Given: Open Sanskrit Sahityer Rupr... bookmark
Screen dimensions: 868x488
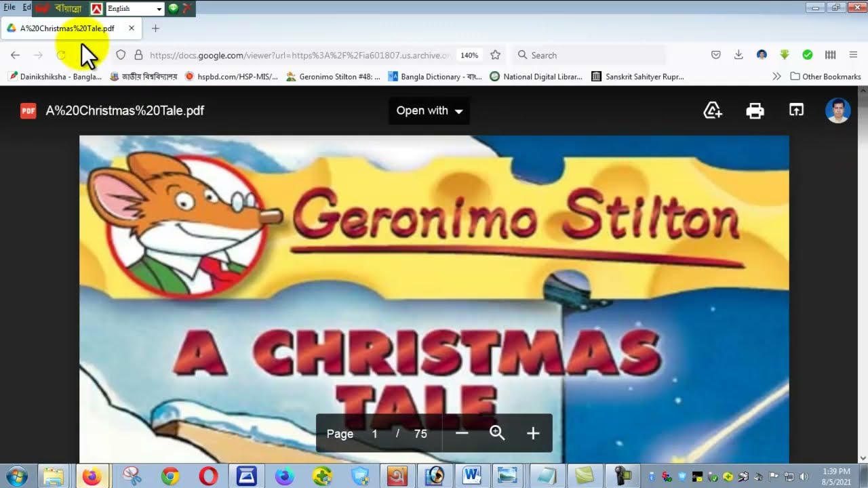Looking at the screenshot, I should pos(638,77).
